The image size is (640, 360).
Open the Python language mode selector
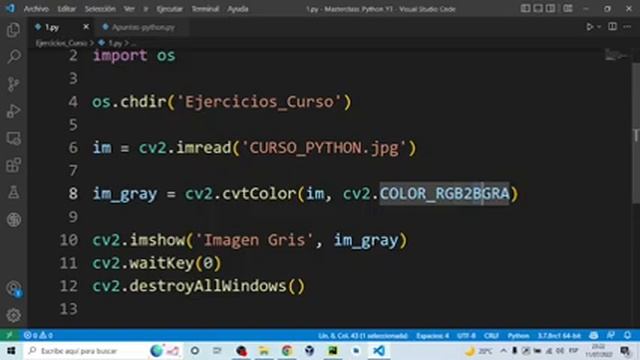(518, 336)
